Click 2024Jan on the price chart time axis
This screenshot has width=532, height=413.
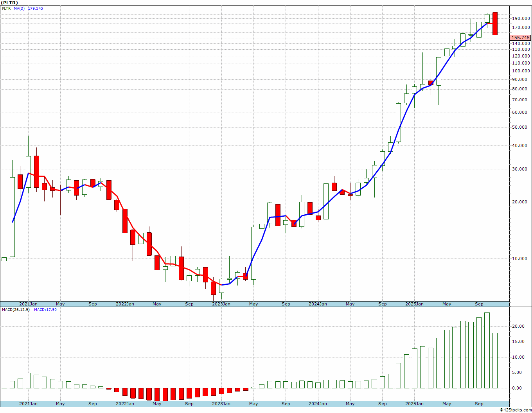318,304
